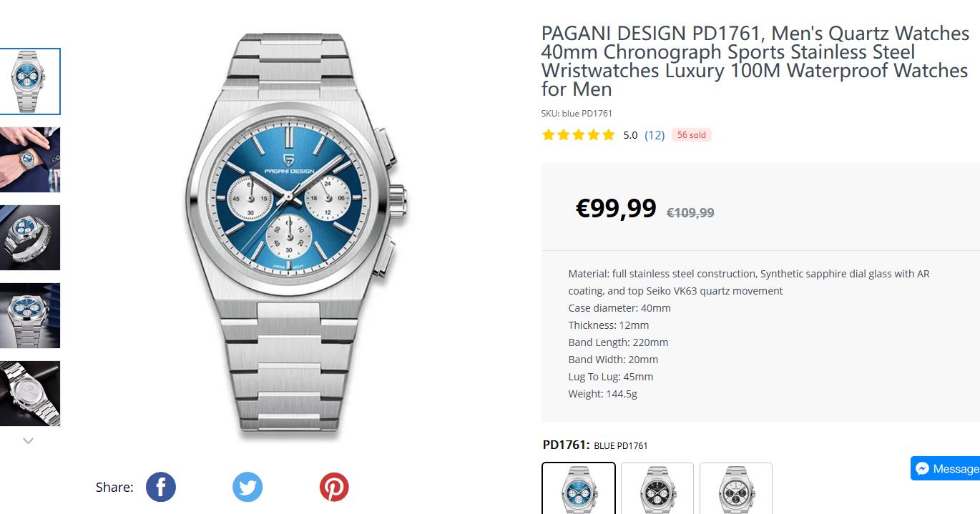Pin product on Pinterest
This screenshot has width=980, height=514.
tap(334, 487)
